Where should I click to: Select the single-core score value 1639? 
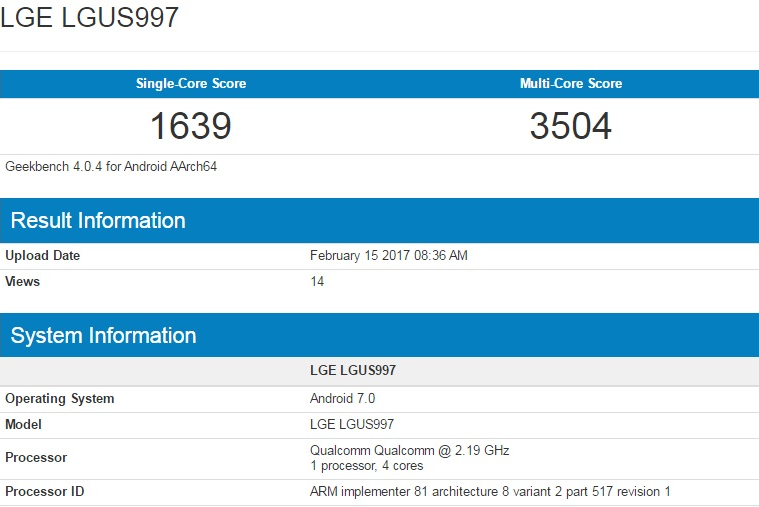point(190,127)
